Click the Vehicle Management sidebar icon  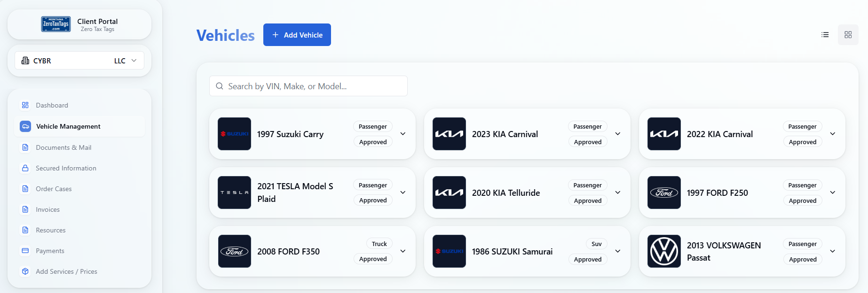pos(25,126)
